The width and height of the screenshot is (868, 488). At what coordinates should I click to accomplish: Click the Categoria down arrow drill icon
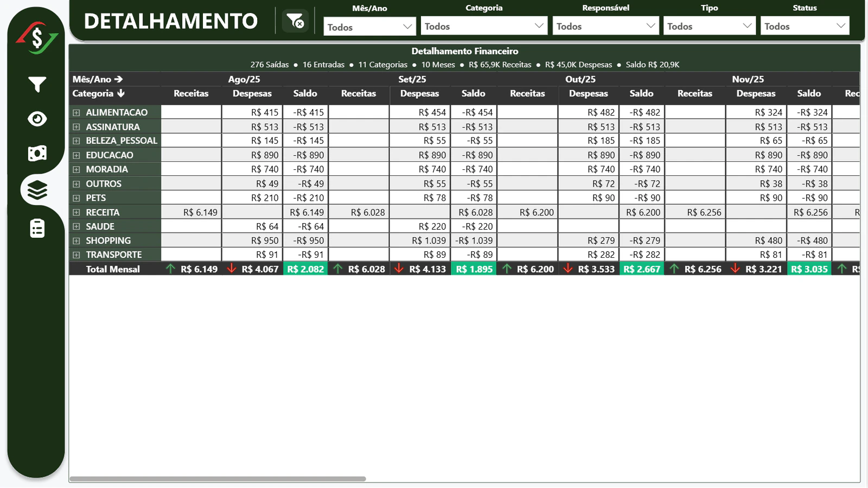(120, 93)
